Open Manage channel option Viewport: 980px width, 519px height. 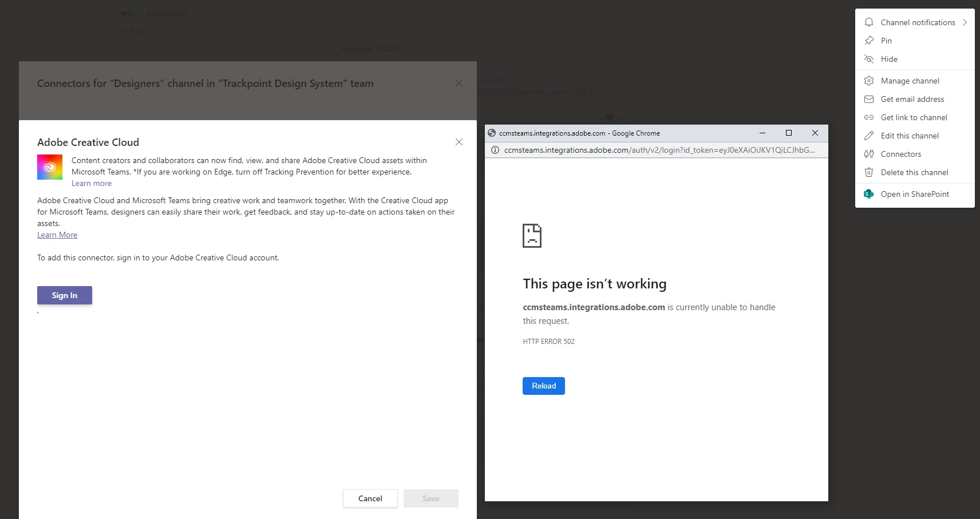pos(915,81)
